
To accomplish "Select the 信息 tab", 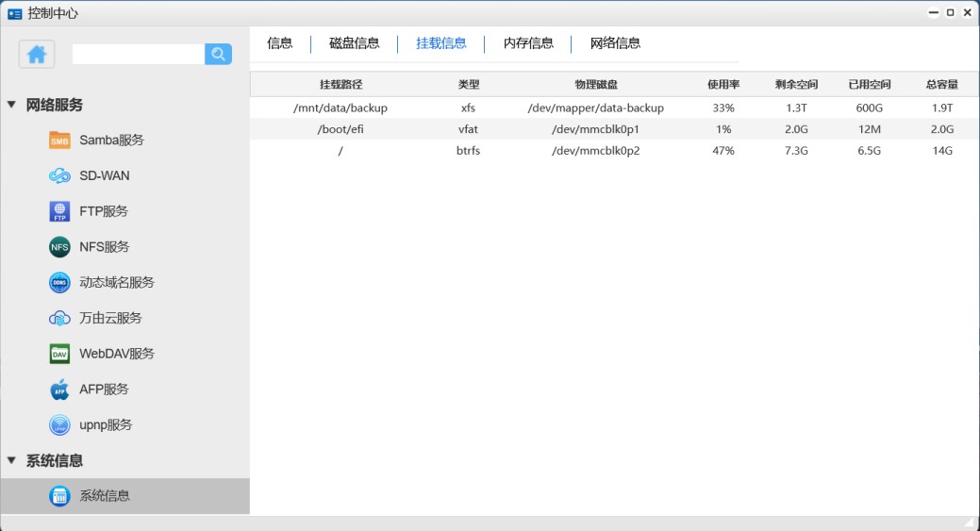I will coord(280,43).
